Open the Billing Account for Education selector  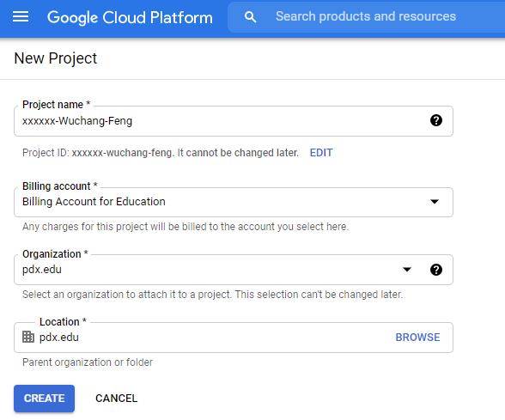[234, 203]
